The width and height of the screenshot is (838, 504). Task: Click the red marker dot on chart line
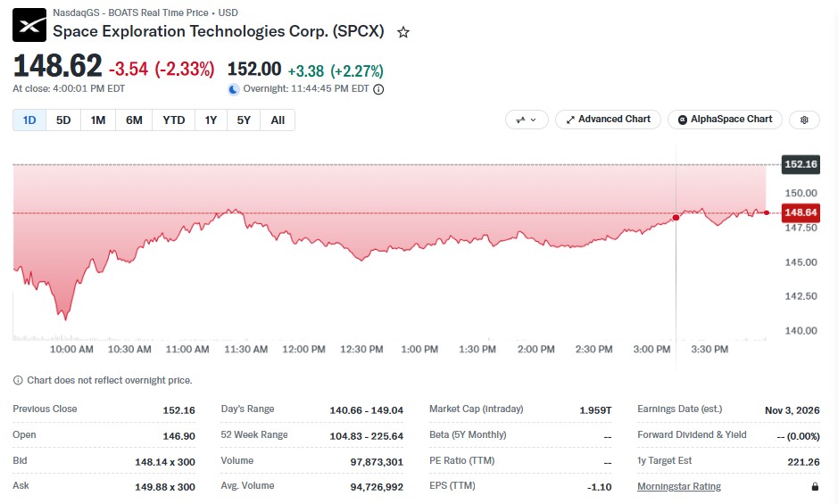[x=676, y=218]
